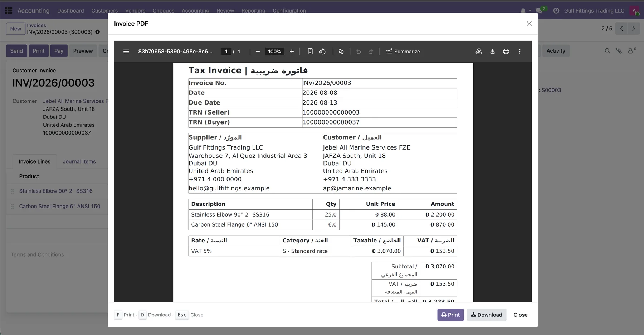Click hello@gulffittings.example in the PDF
The height and width of the screenshot is (335, 644).
pos(229,188)
